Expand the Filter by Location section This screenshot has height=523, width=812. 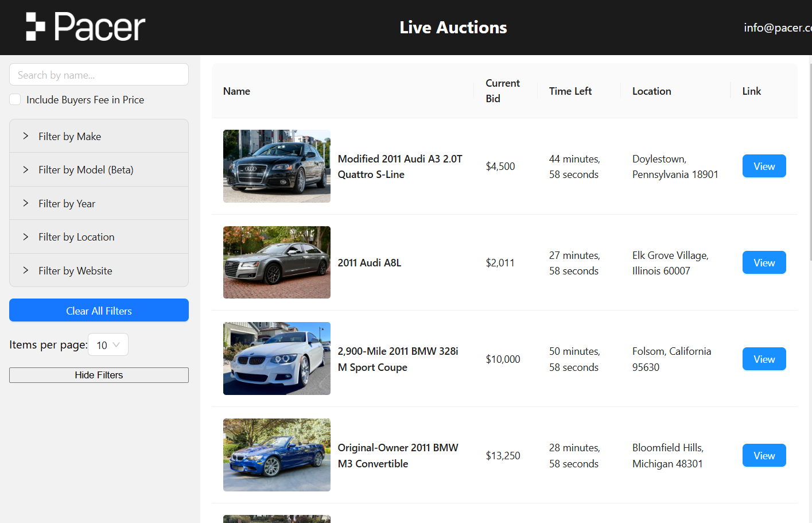coord(99,237)
